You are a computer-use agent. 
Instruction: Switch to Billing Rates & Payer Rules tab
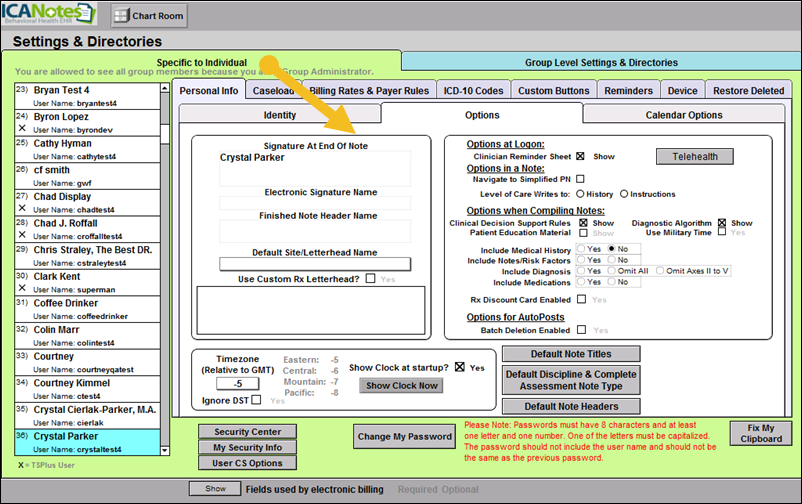[x=371, y=91]
